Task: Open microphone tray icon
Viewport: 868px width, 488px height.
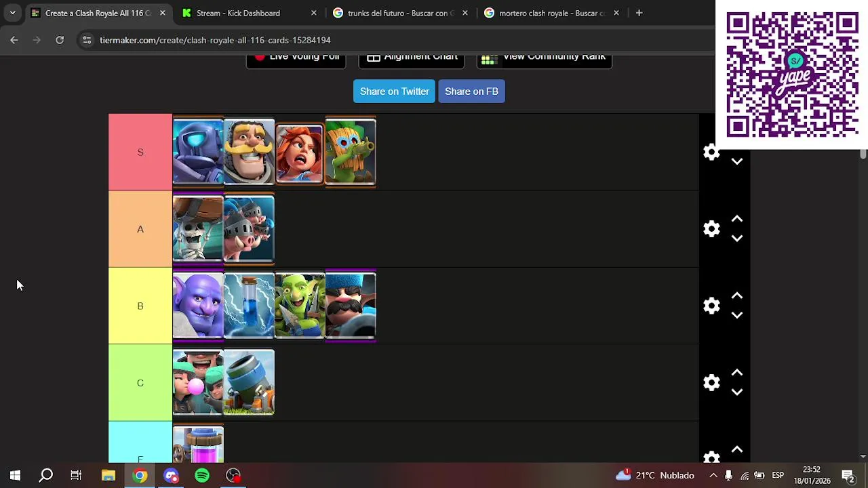Action: coord(728,475)
